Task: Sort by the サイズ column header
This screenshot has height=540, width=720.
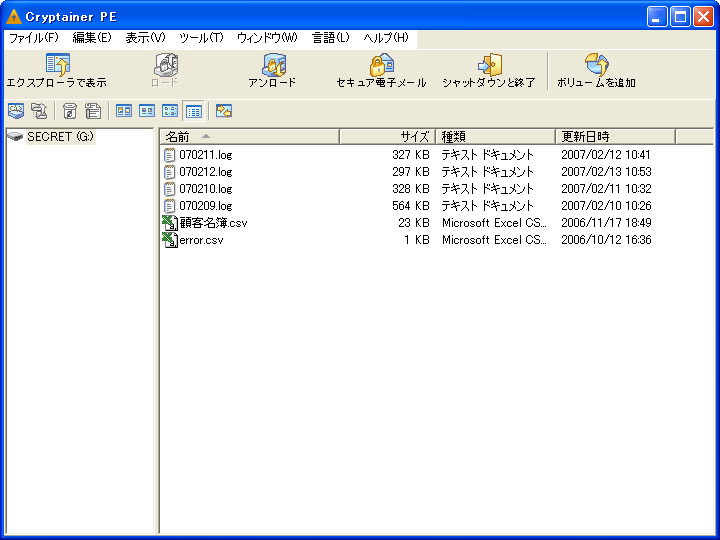Action: pyautogui.click(x=388, y=136)
